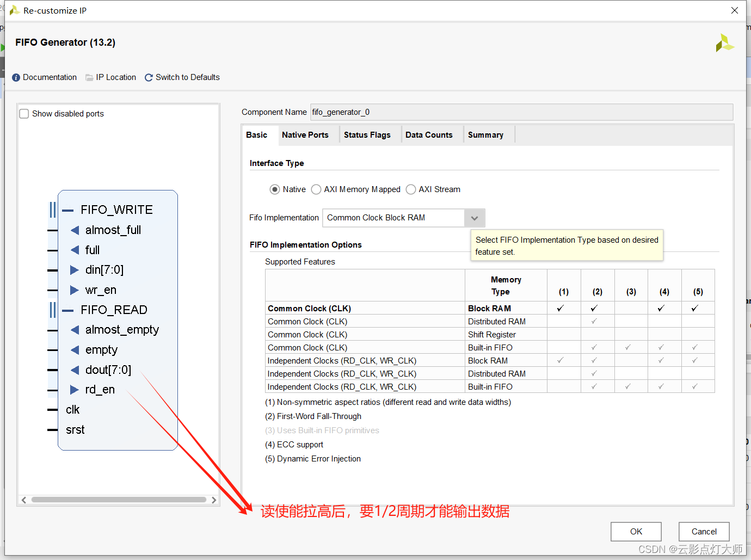Switch to the Summary tab
This screenshot has width=751, height=560.
485,135
